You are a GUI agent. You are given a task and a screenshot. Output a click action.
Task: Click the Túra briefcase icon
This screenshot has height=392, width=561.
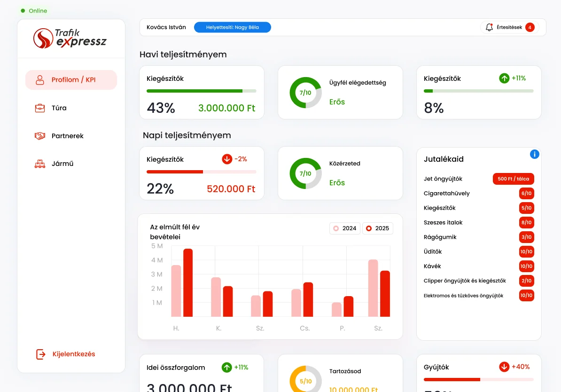40,108
